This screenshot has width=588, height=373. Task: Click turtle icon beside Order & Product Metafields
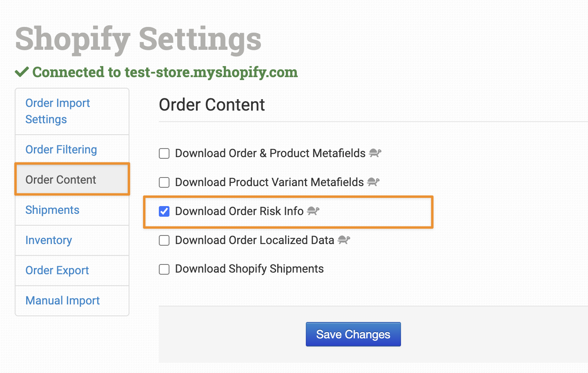coord(375,153)
